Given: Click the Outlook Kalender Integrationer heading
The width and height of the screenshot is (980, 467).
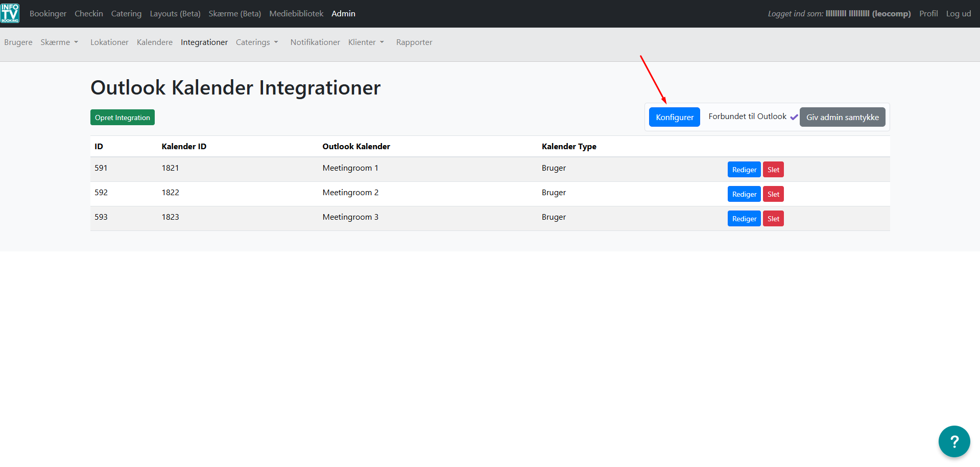Looking at the screenshot, I should [235, 88].
